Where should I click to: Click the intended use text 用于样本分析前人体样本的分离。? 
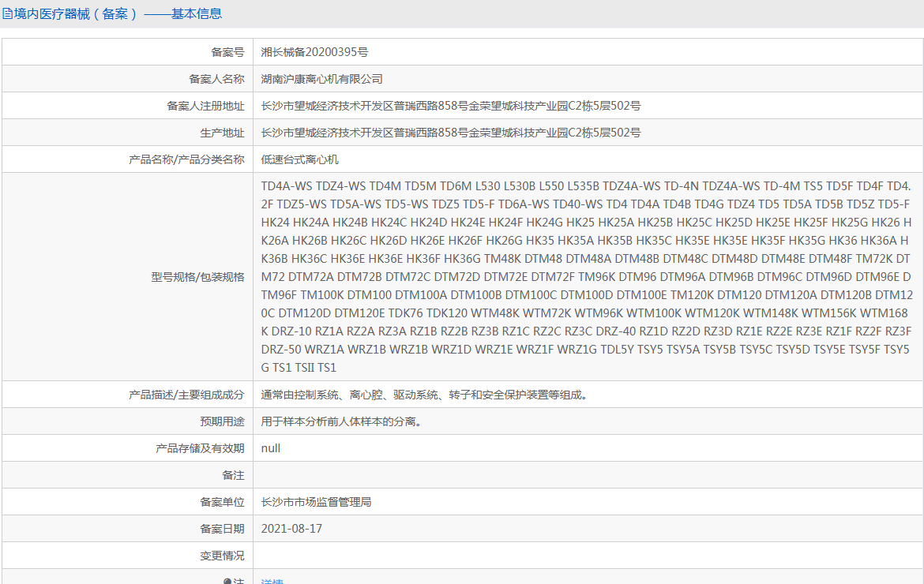click(342, 421)
